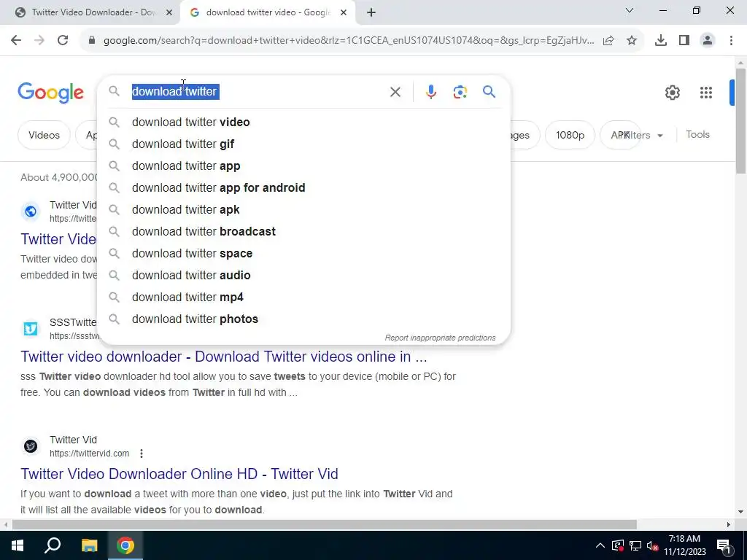Click Report inappropriate predictions
Viewport: 747px width, 560px height.
pyautogui.click(x=440, y=338)
